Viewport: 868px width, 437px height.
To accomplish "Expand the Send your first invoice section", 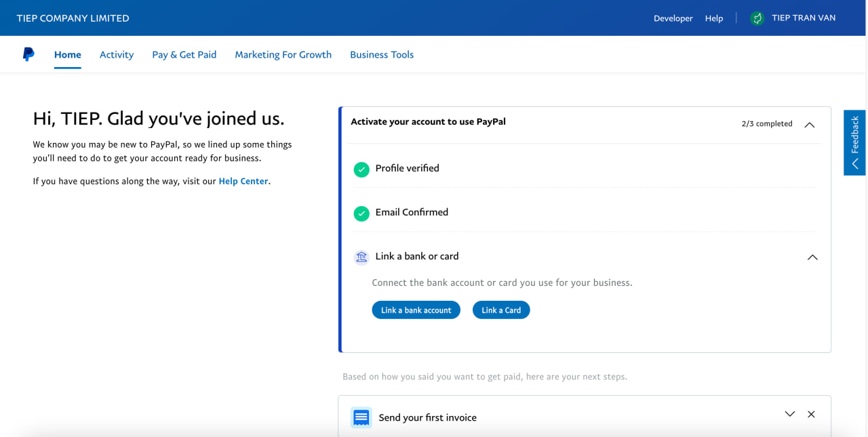I will [789, 414].
